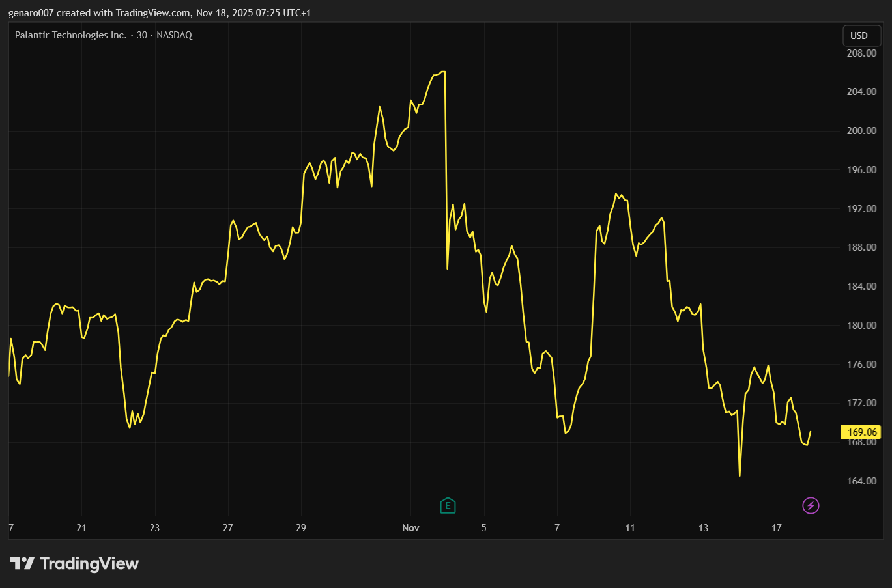Click the 29 date label on time axis

pos(301,527)
